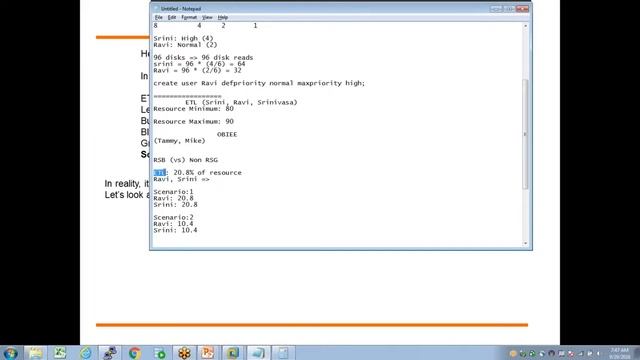The width and height of the screenshot is (640, 360).
Task: Click the 'Resource Minimum: 80' line
Action: 193,109
